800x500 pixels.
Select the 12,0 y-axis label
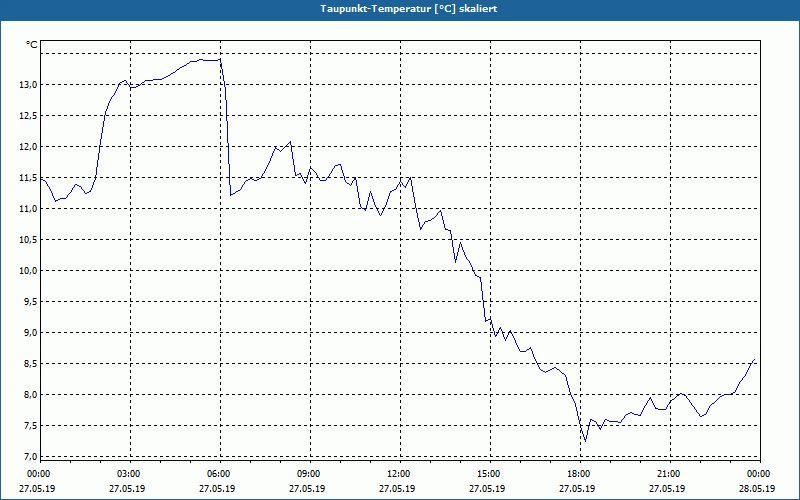coord(28,147)
